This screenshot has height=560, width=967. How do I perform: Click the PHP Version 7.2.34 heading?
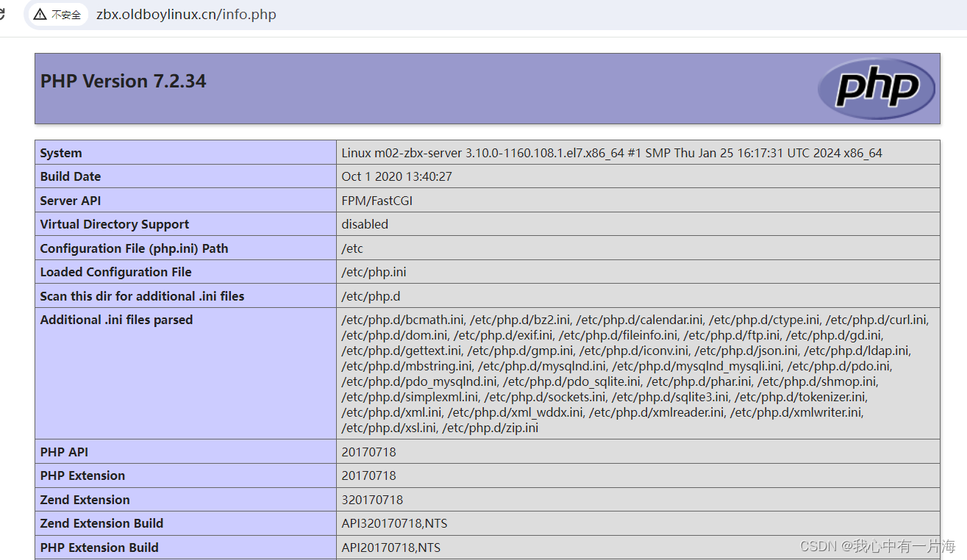pos(123,81)
